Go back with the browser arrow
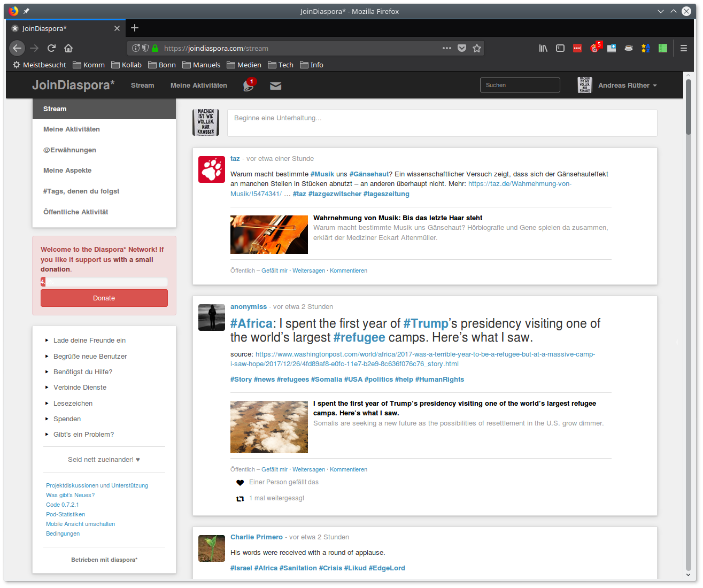 coord(17,48)
